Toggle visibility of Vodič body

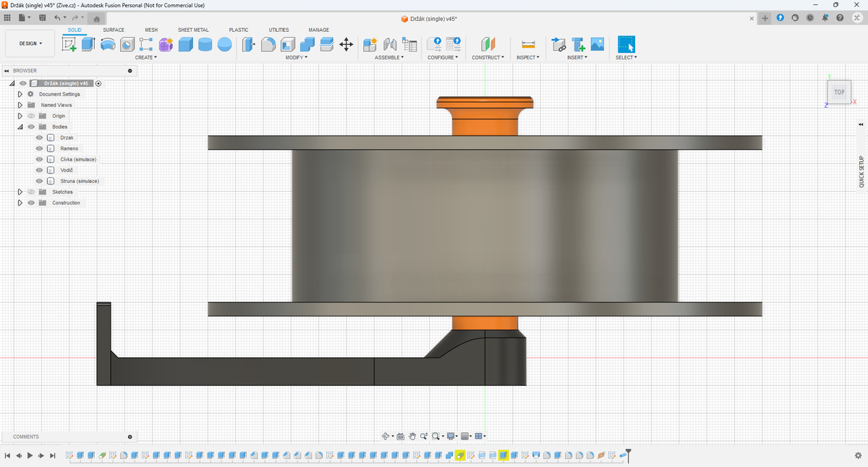(40, 170)
